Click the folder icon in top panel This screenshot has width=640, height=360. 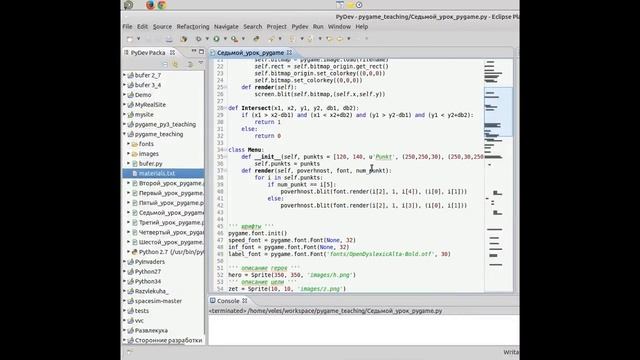tap(350, 5)
